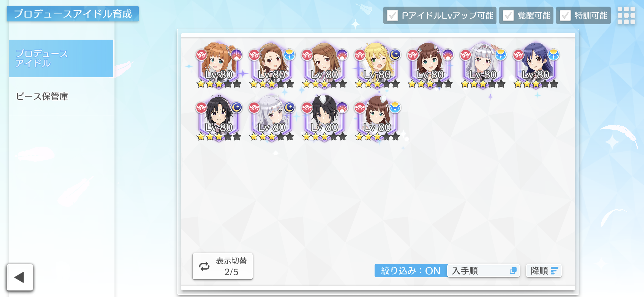Select the orange twin-tail idol card

pyautogui.click(x=219, y=65)
